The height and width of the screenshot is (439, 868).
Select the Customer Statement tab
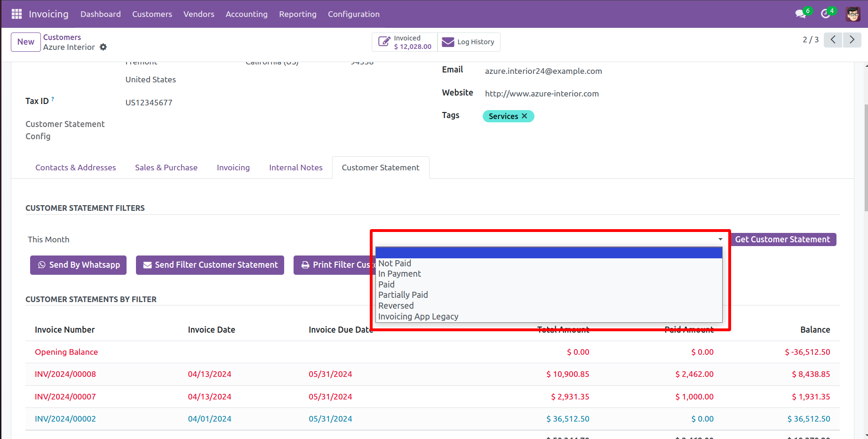[x=381, y=168]
